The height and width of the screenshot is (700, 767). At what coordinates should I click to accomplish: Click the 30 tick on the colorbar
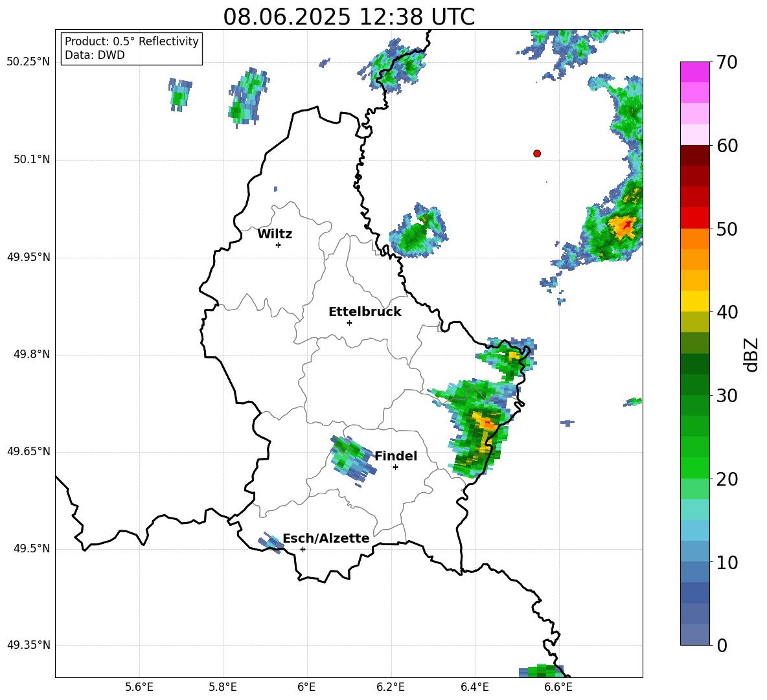point(727,396)
